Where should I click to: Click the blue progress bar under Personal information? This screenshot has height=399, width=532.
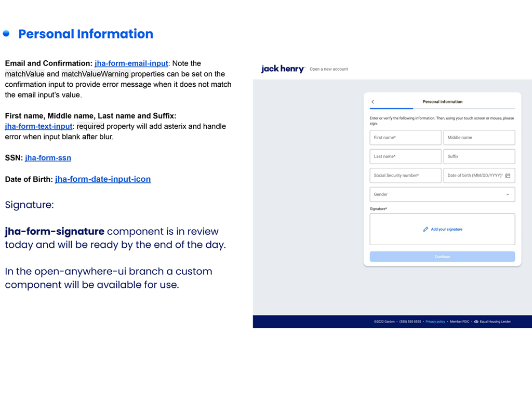click(391, 109)
